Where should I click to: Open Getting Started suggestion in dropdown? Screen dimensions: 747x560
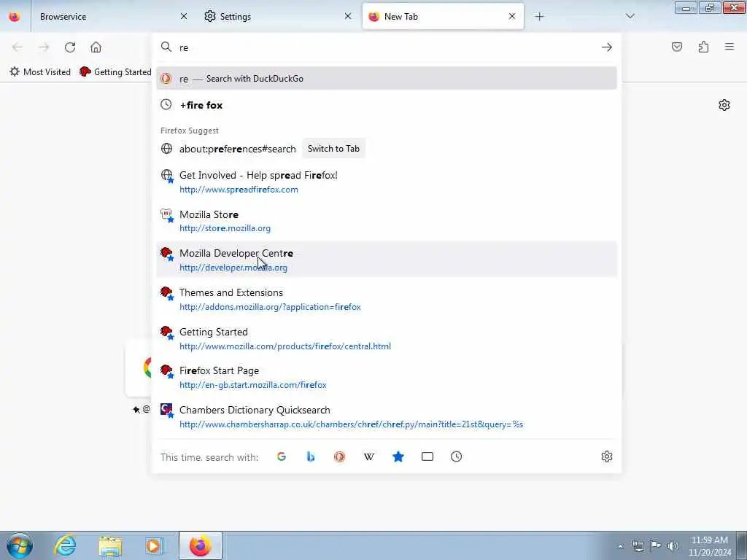387,338
